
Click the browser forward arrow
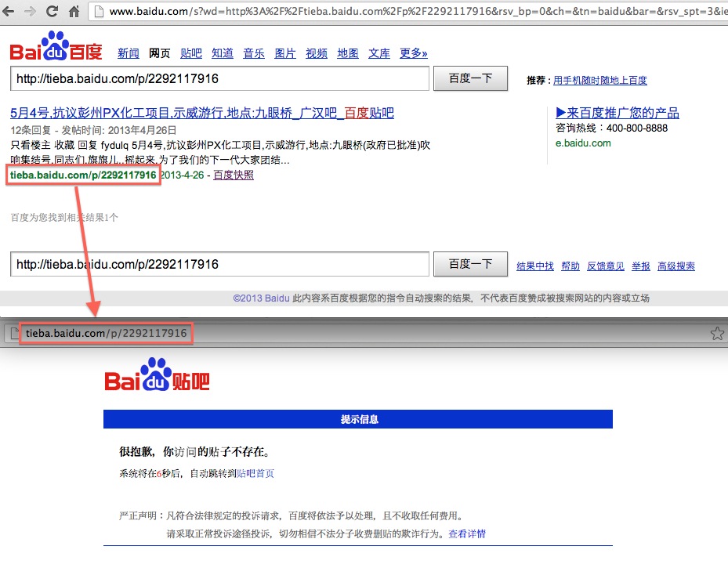click(30, 11)
